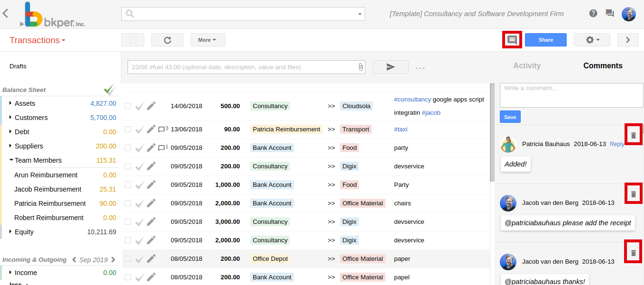Viewport: 644px width, 285px height.
Task: Open the help question mark icon
Action: coord(593,13)
